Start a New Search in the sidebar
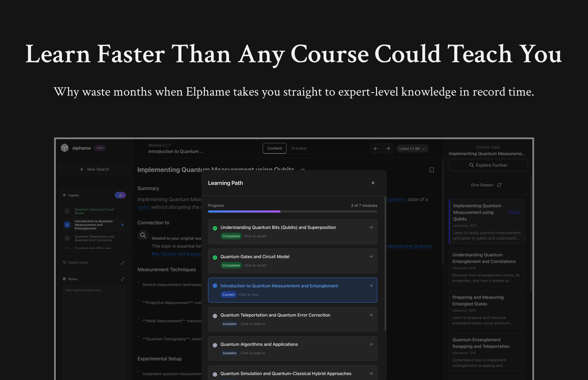 point(94,169)
